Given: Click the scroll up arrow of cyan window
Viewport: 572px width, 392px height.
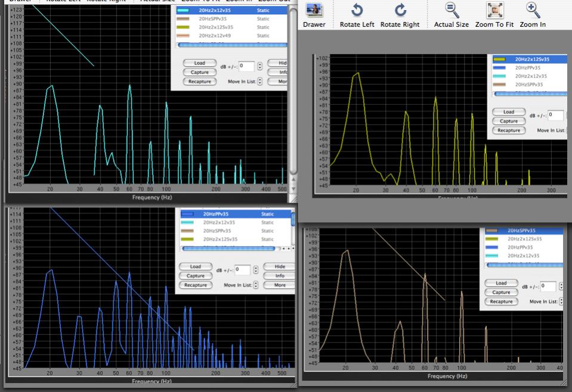Looking at the screenshot, I should (x=293, y=179).
